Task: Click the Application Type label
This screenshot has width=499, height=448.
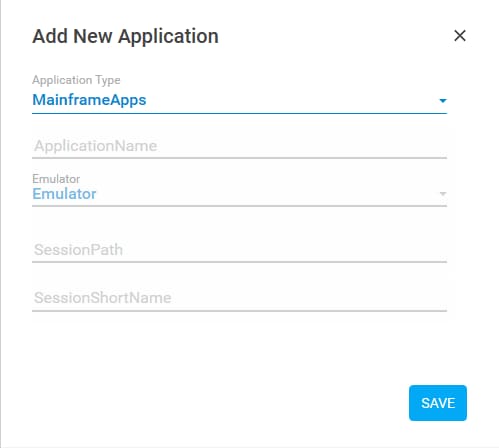Action: coord(76,80)
